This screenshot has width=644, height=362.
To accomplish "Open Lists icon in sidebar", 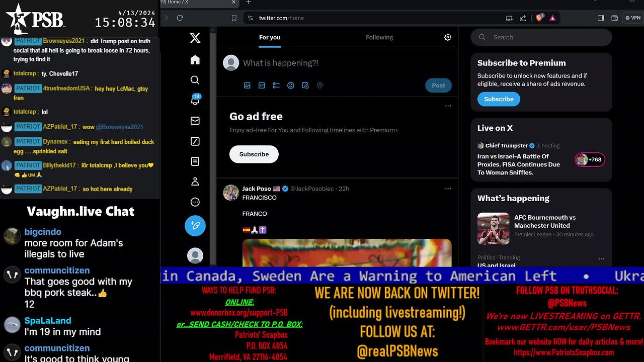I will [195, 161].
